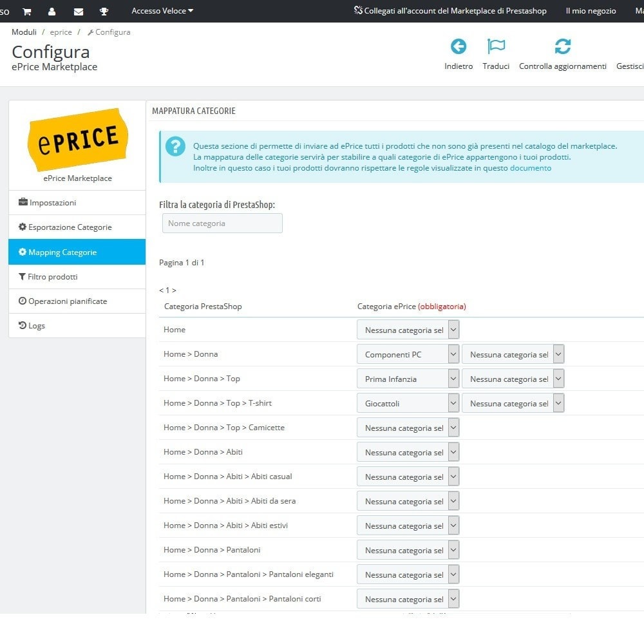The image size is (644, 644).
Task: Click the Traduci flag icon
Action: pyautogui.click(x=496, y=46)
